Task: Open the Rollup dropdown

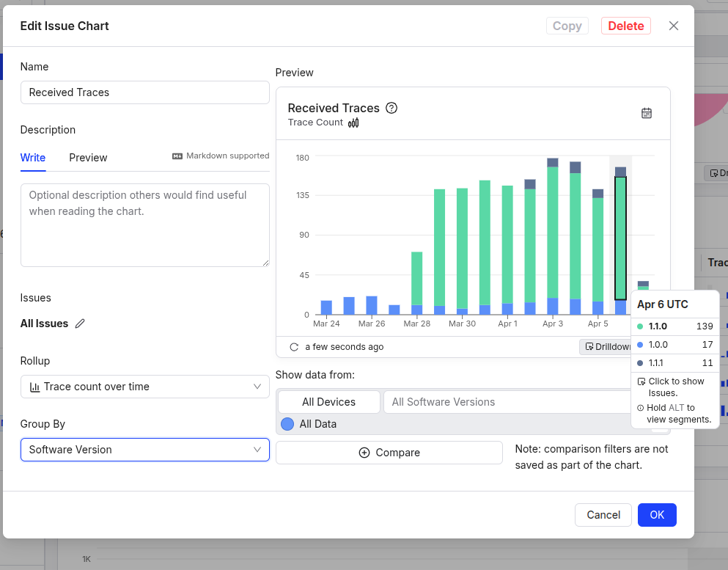Action: (x=145, y=387)
